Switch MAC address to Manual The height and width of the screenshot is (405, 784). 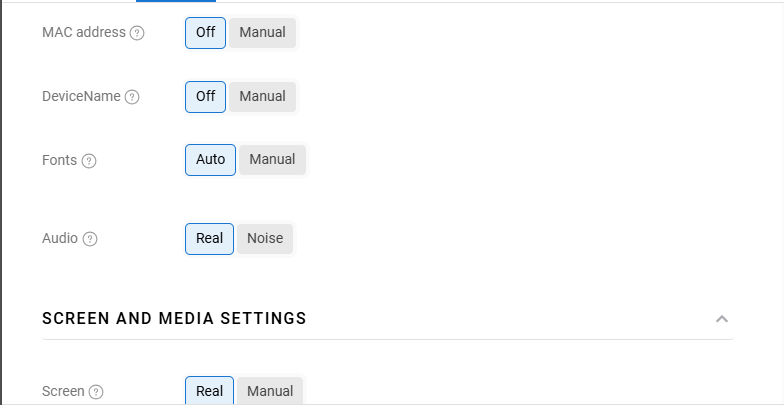[x=262, y=33]
